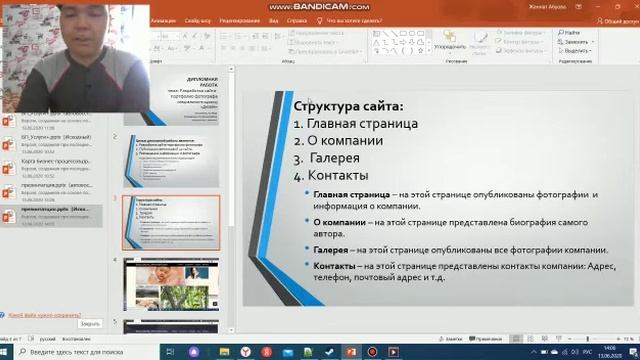Image resolution: width=640 pixels, height=360 pixels.
Task: Switch to the Bandicam recorder taskbar icon
Action: (372, 352)
